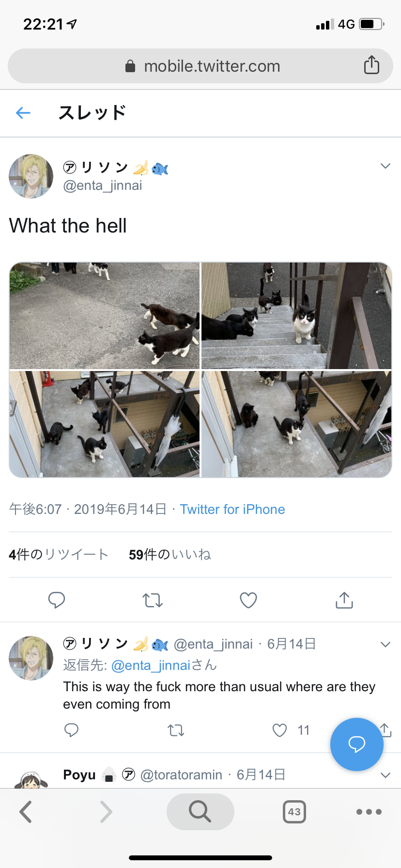Open the top-right cat on stairs photo
This screenshot has width=401, height=868.
click(296, 316)
